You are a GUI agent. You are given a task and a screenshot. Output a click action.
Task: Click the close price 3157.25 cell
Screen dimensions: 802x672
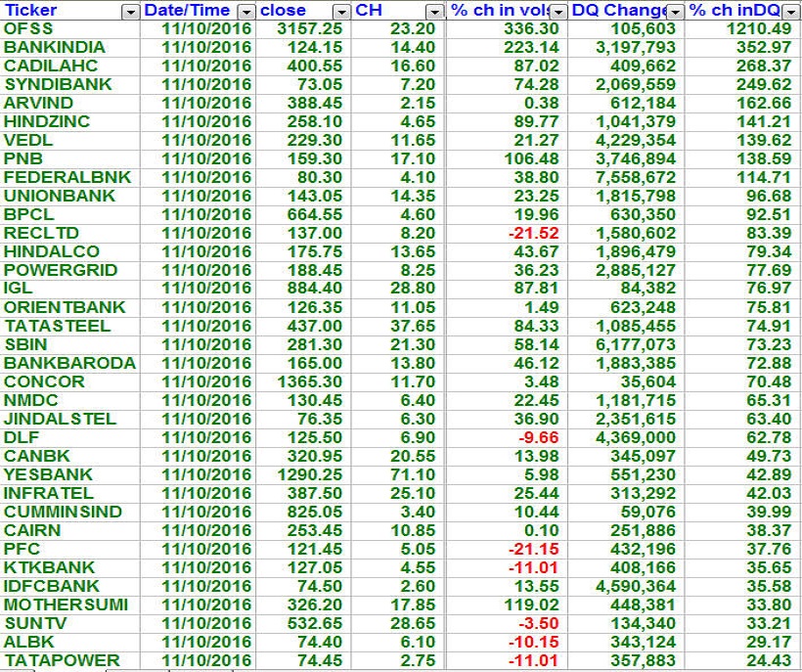pyautogui.click(x=310, y=28)
